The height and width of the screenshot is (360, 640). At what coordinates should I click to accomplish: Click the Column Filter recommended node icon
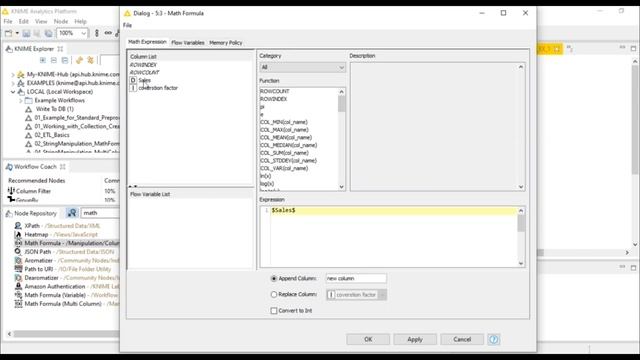[x=11, y=191]
